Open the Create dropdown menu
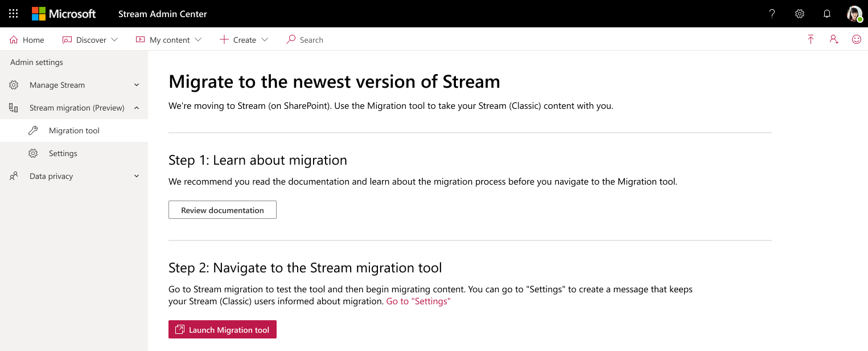868x351 pixels. pos(244,40)
